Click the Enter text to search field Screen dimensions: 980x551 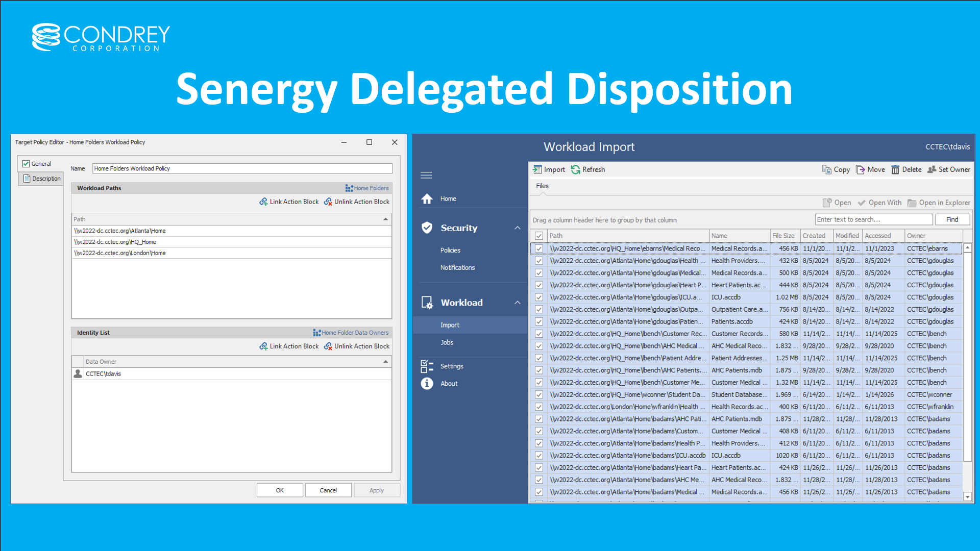tap(874, 219)
